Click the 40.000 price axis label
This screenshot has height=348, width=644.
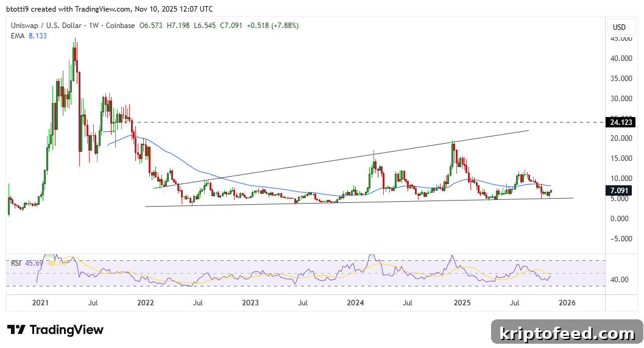621,59
